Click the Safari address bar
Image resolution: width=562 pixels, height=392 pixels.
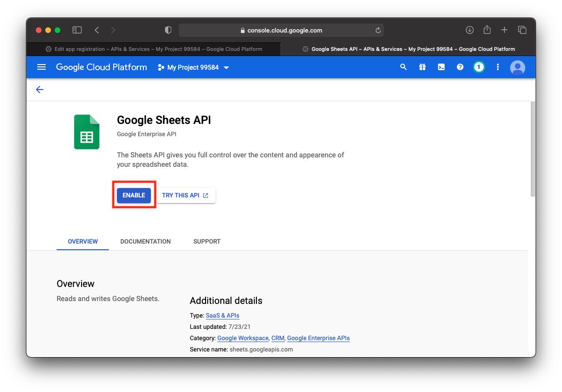pos(281,30)
